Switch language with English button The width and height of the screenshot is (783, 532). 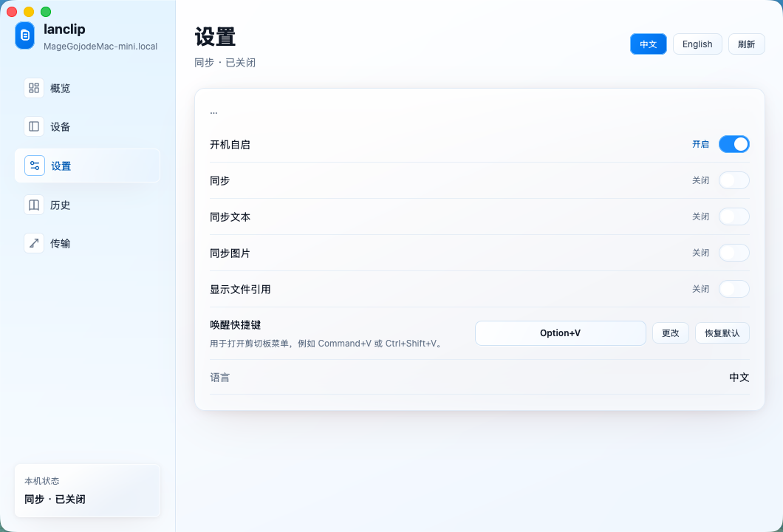697,44
